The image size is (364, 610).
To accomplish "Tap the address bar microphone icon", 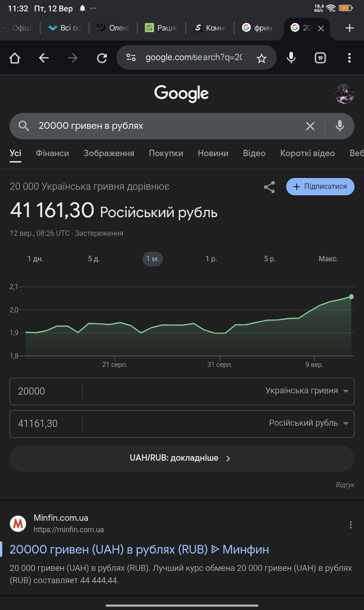I will coord(291,58).
